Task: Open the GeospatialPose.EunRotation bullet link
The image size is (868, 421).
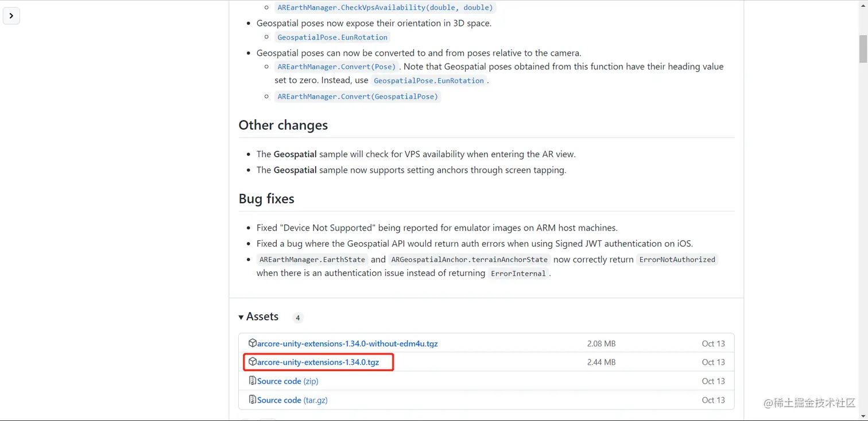Action: (x=332, y=37)
